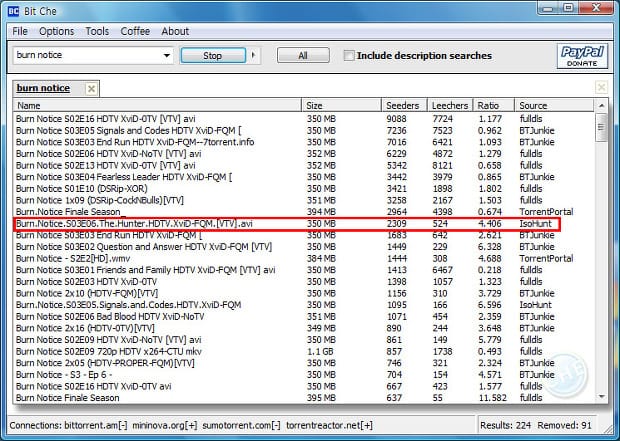This screenshot has height=441, width=620.
Task: Close the burn notice tab
Action: pos(91,89)
